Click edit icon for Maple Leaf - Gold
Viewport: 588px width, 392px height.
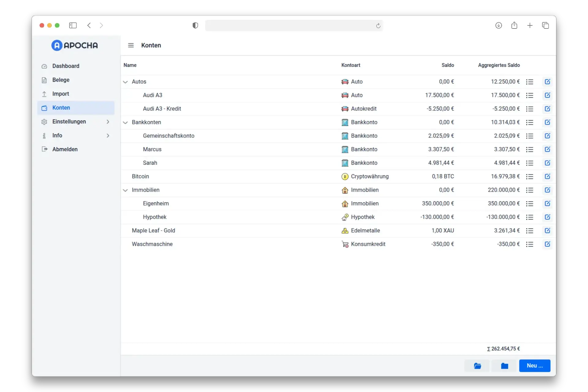click(x=547, y=231)
